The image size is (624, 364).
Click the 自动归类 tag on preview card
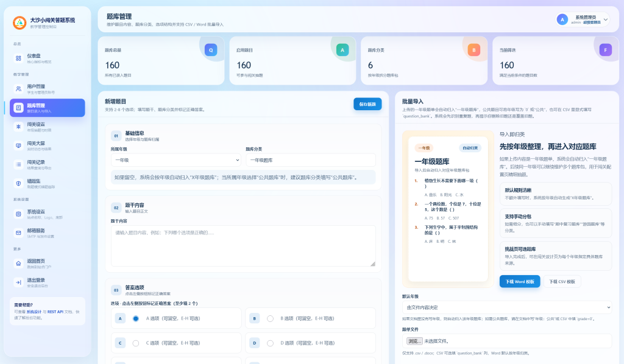pyautogui.click(x=470, y=148)
